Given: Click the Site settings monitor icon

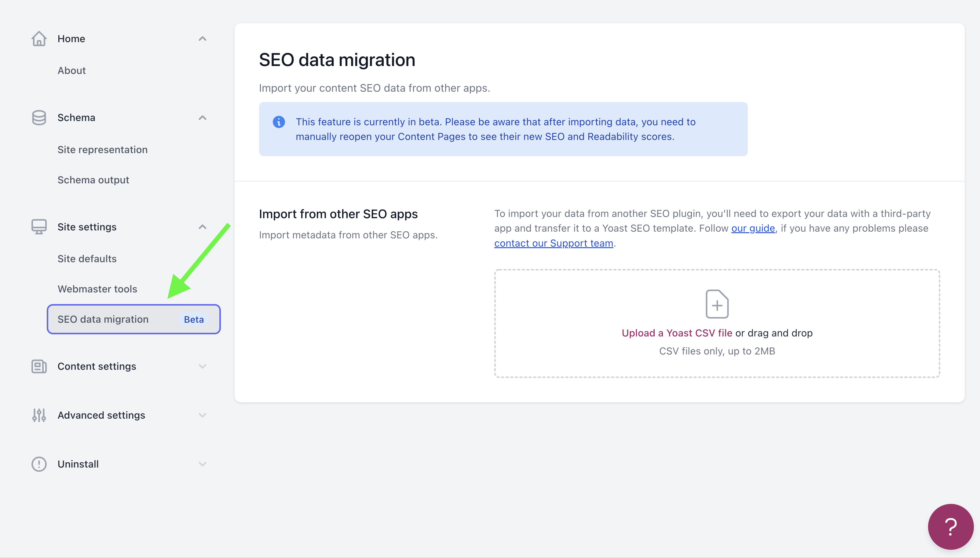Looking at the screenshot, I should click(39, 227).
